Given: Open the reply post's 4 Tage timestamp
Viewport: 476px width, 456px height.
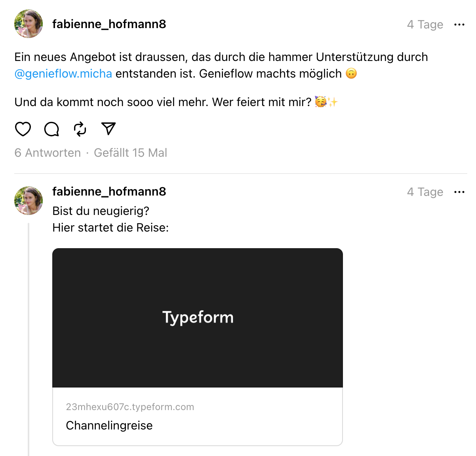Looking at the screenshot, I should click(x=425, y=192).
